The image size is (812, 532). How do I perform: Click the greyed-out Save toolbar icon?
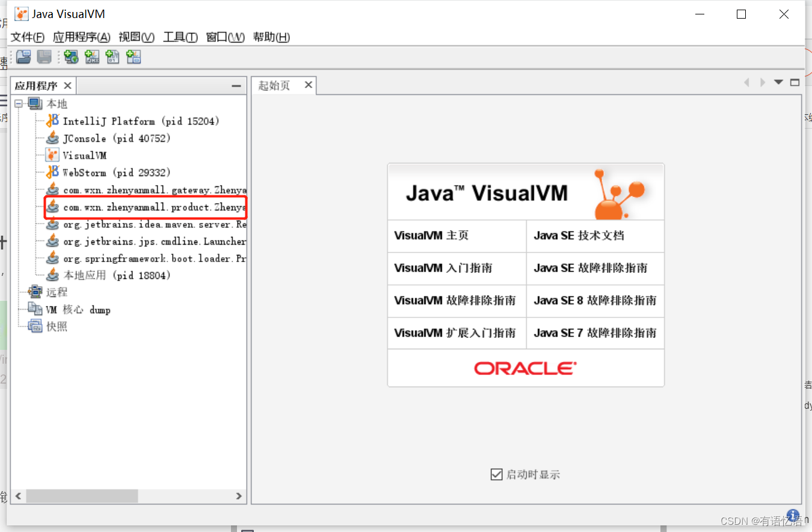pyautogui.click(x=45, y=57)
